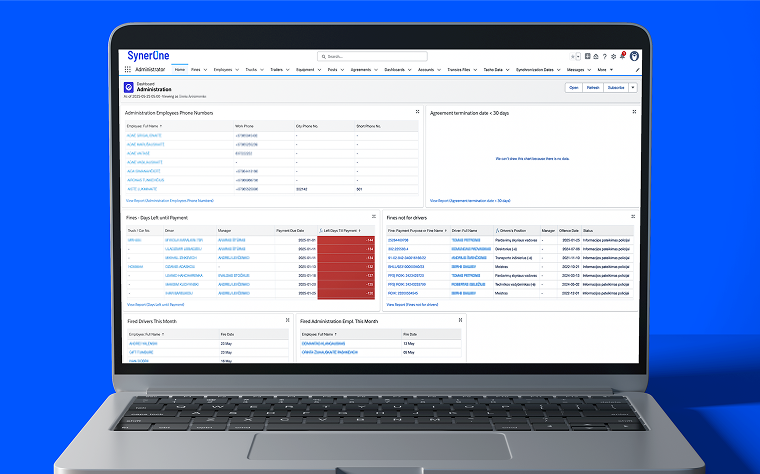Screen dimensions: 760x474
Task: Open the Dashboards tab
Action: (x=395, y=70)
